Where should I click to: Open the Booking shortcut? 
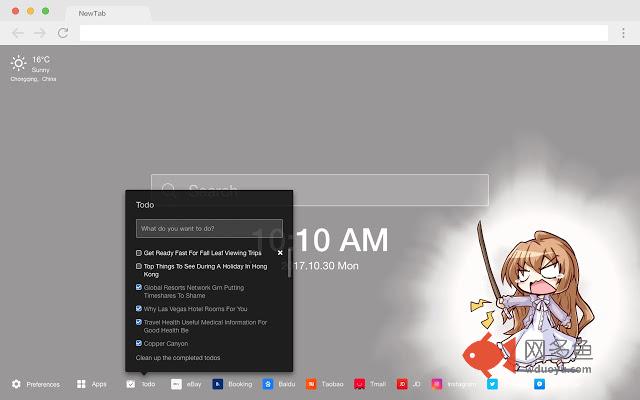coord(217,384)
